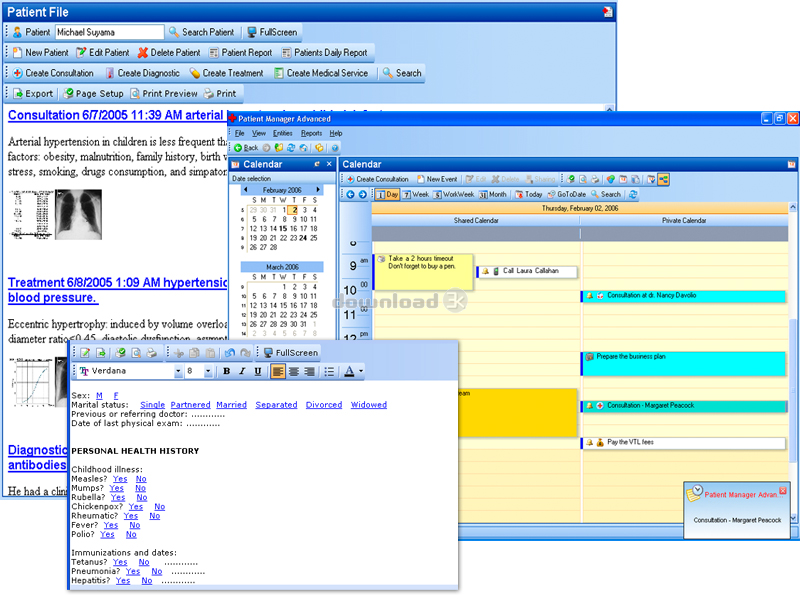The height and width of the screenshot is (600, 800).
Task: Click Create Medical Service
Action: click(x=321, y=73)
